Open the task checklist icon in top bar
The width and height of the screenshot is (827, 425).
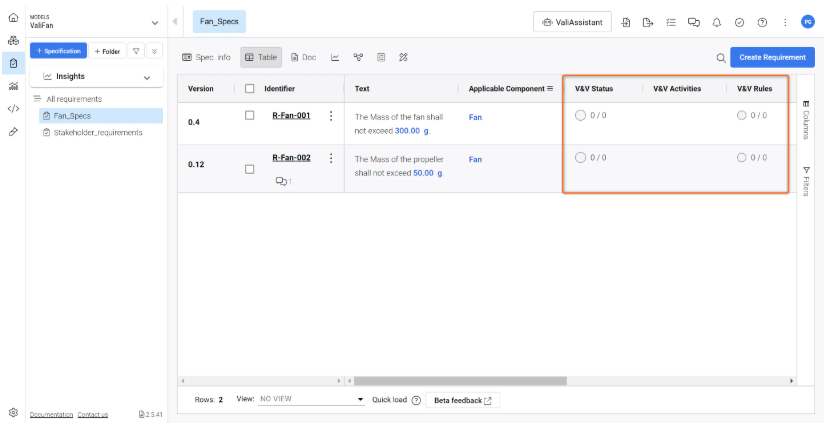(x=670, y=22)
